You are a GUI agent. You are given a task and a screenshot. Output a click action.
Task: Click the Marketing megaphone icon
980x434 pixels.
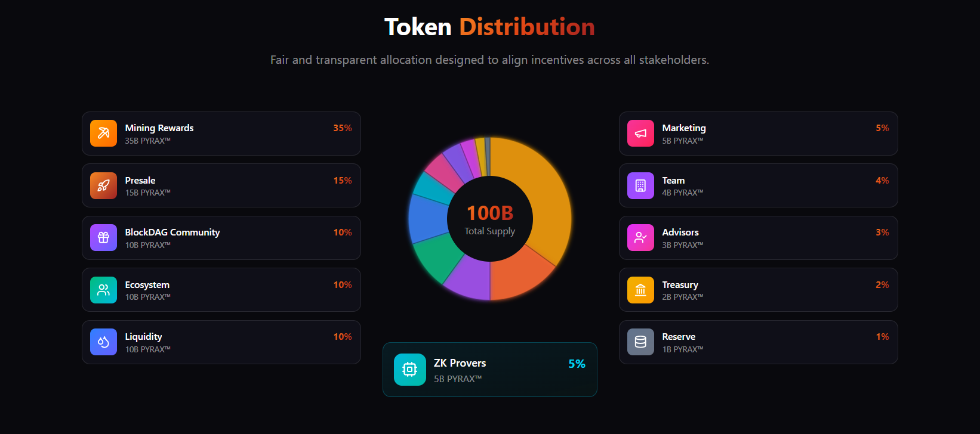tap(640, 134)
